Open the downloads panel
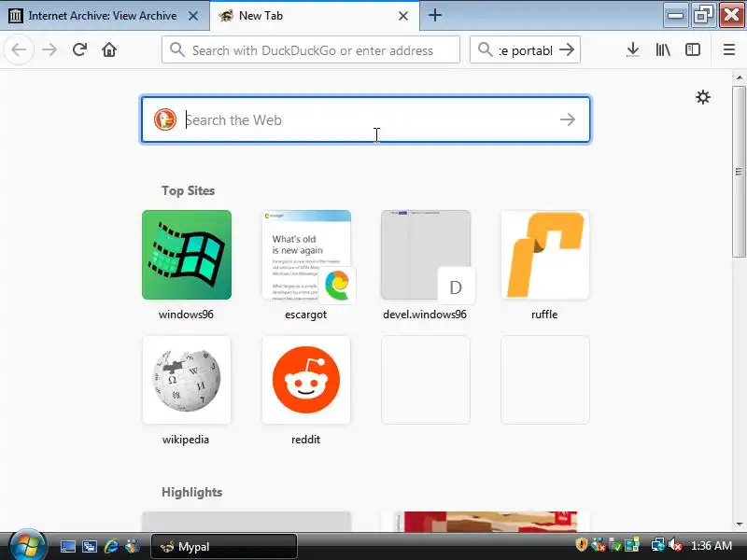Image resolution: width=747 pixels, height=560 pixels. click(x=633, y=49)
